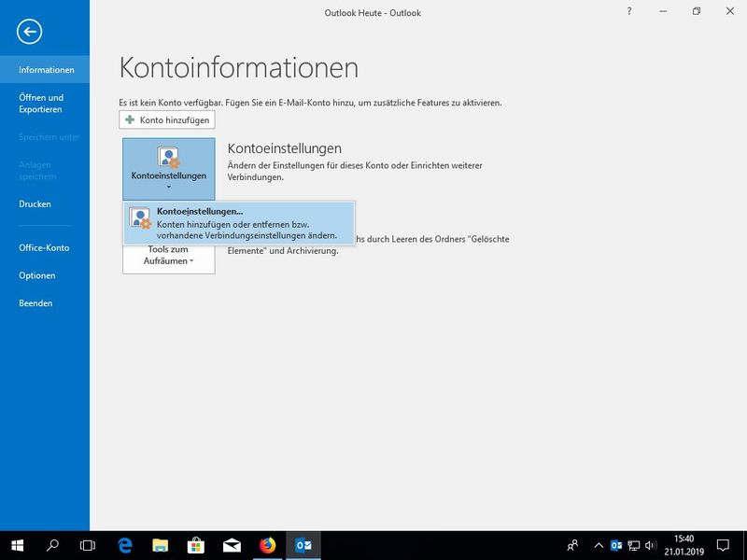
Task: Open Öffnen und Exportieren section
Action: point(45,103)
